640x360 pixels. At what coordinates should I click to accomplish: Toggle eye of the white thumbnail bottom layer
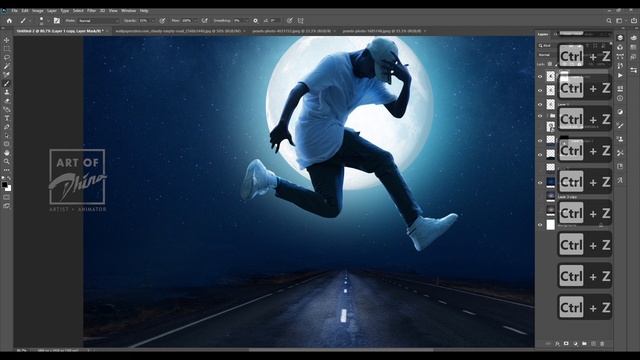(540, 225)
